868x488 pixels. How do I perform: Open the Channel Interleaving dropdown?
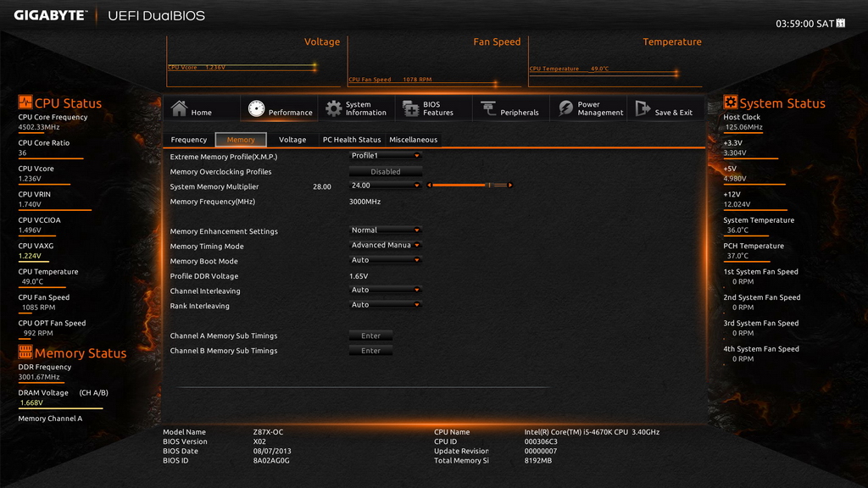(386, 290)
